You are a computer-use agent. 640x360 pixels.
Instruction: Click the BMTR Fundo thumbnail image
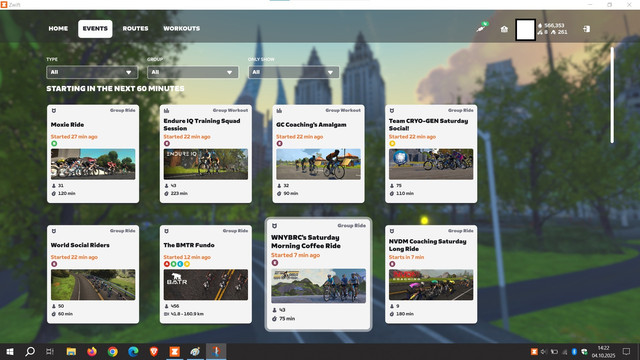click(x=206, y=284)
